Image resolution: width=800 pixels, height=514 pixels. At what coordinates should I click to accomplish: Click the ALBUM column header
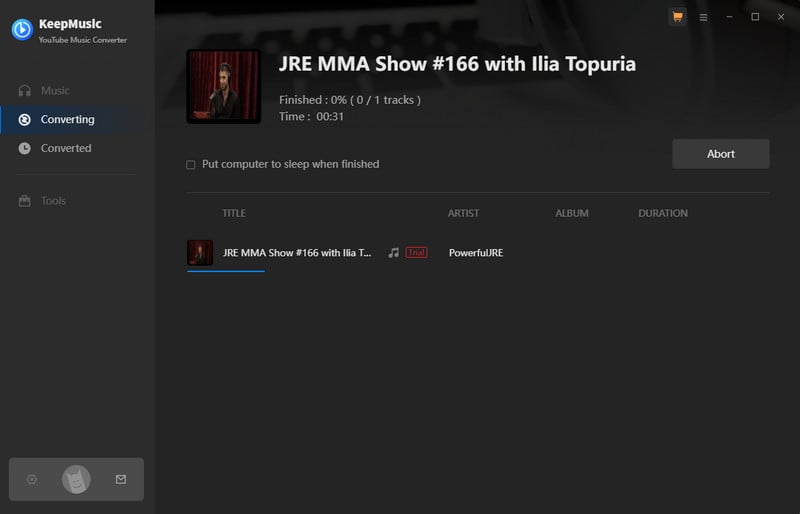[572, 213]
